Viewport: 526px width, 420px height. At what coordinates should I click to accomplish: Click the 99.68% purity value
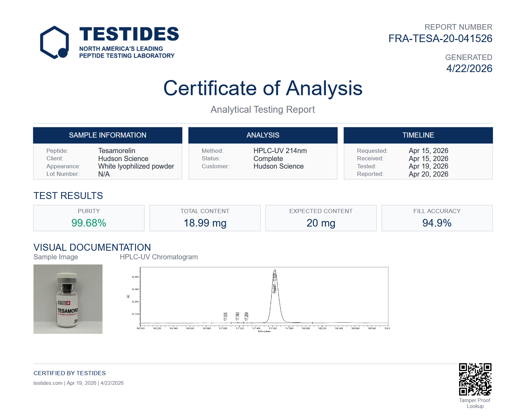[x=89, y=223]
